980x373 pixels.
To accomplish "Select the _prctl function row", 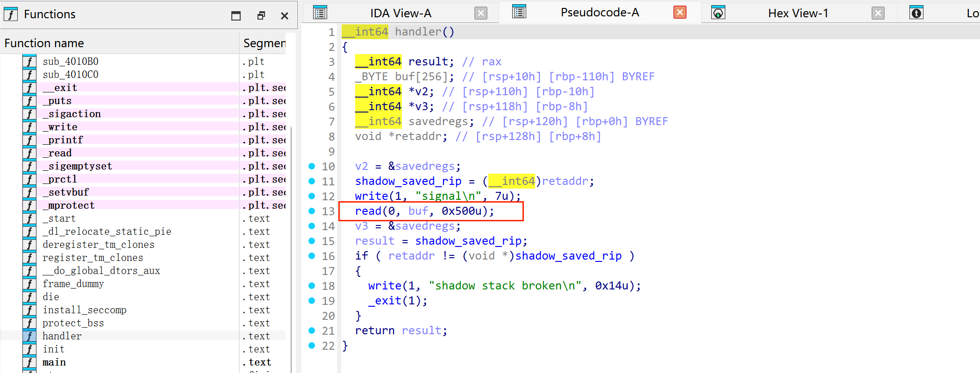I will (x=143, y=179).
